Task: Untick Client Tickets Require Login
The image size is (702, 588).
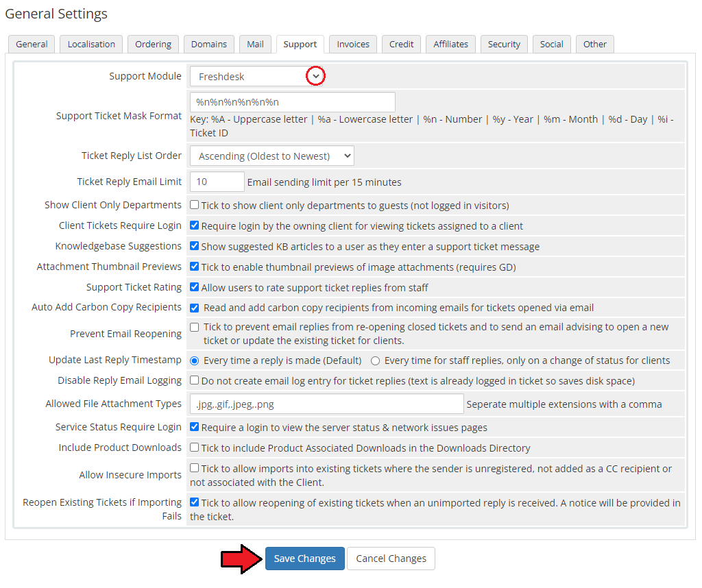Action: [x=195, y=225]
